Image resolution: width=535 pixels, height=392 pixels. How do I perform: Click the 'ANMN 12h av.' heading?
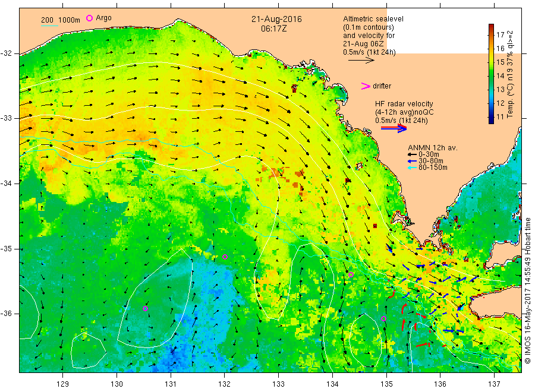point(433,148)
